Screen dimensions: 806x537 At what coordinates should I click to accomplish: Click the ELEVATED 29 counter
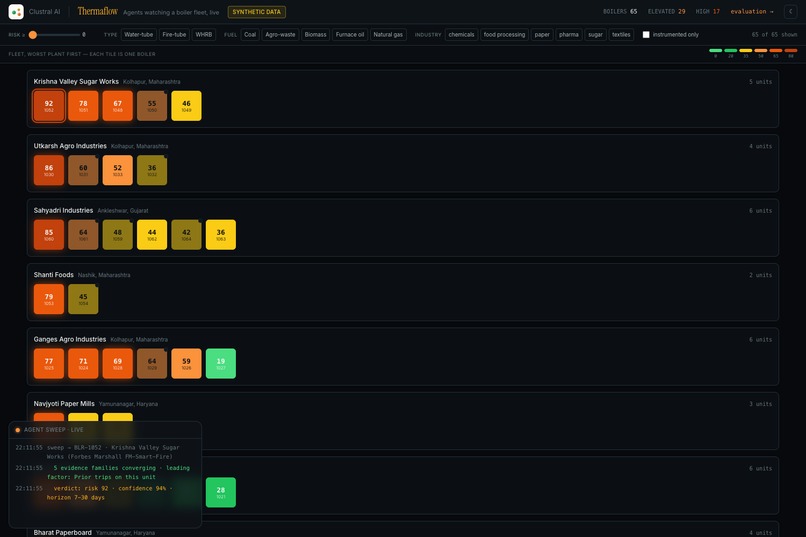[x=666, y=11]
